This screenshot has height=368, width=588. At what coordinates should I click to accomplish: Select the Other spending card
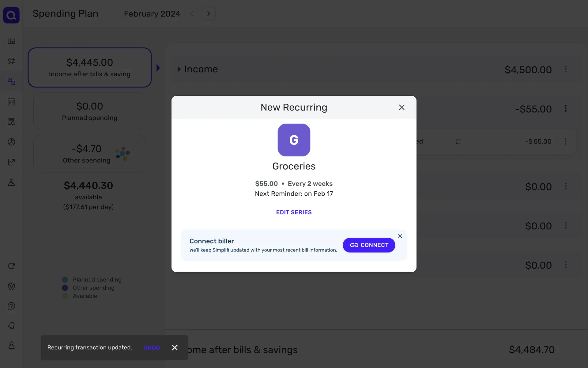click(89, 154)
